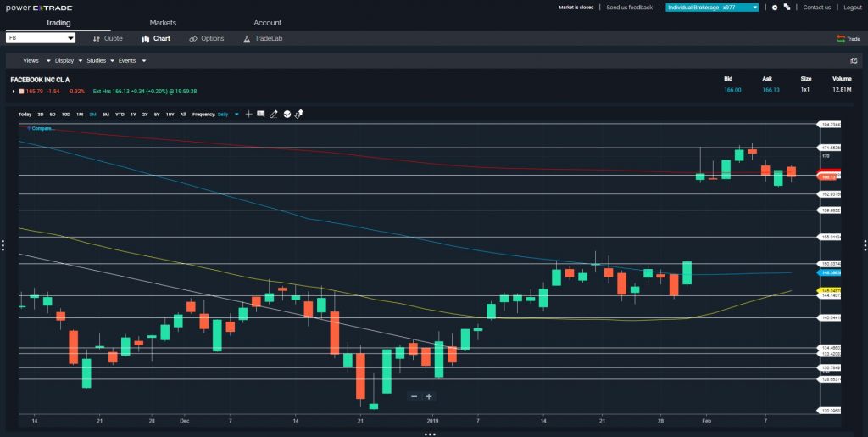Click the Quote arrows icon
The image size is (868, 437).
pos(97,39)
